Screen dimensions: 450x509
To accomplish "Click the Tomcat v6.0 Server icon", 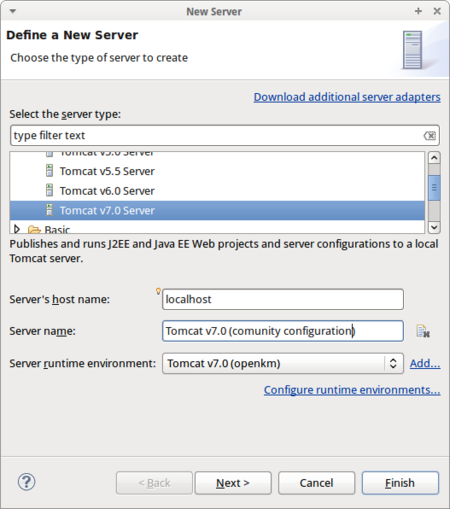I will [49, 190].
